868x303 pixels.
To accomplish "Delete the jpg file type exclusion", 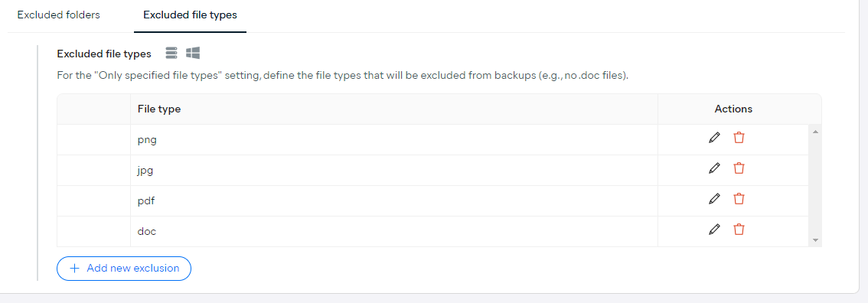I will pyautogui.click(x=739, y=168).
